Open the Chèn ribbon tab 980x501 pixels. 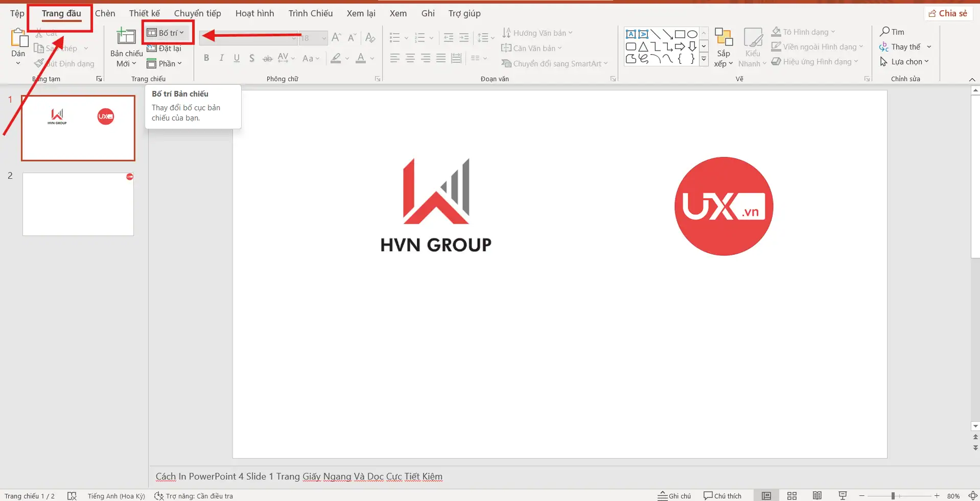pos(105,13)
